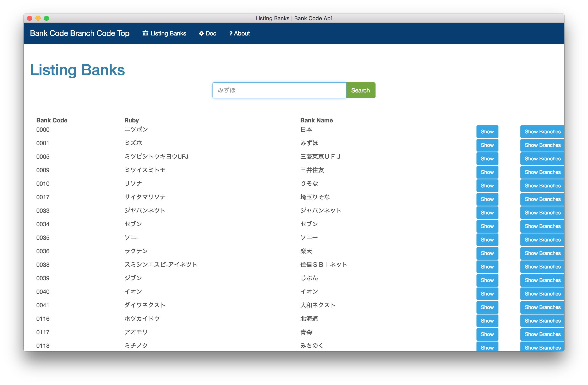
Task: Select bank code cell 0118
Action: [43, 346]
